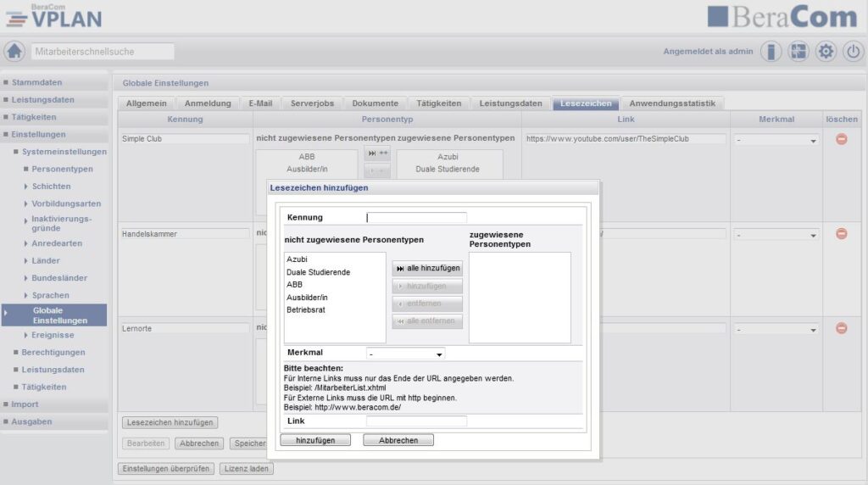
Task: Delete the Handelskammer bookmark row
Action: 842,234
